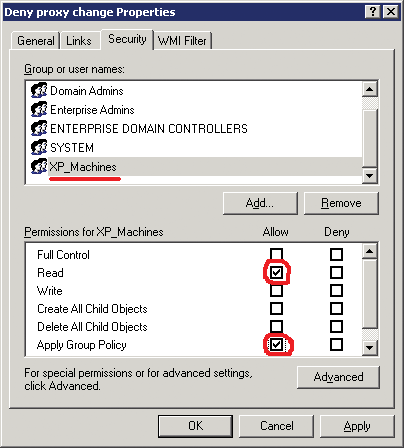Toggle Allow checkbox for Read permission
Screen dimensions: 405x448
click(276, 273)
